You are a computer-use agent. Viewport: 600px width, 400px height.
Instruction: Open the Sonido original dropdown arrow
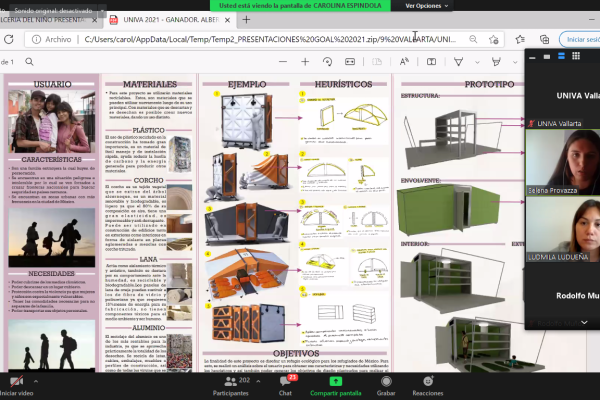point(102,11)
